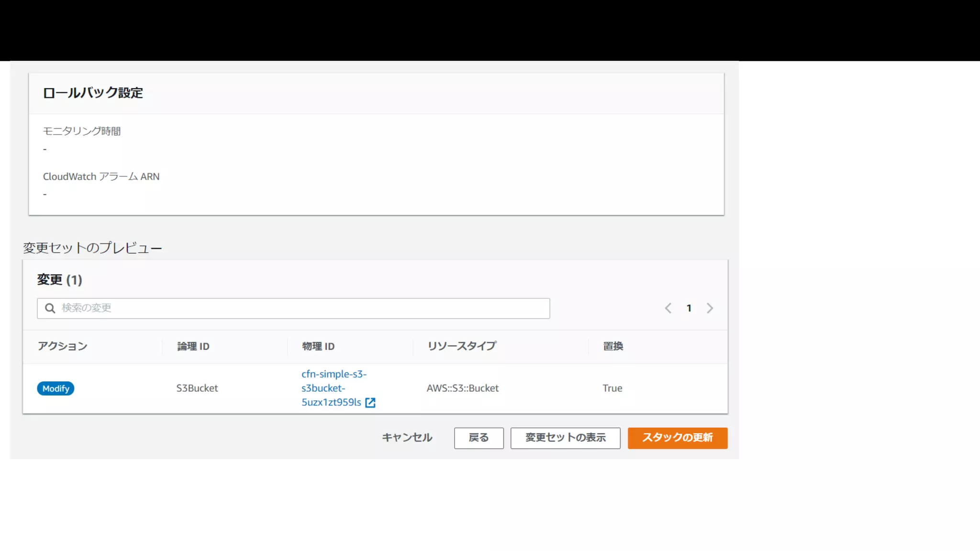Sort by the アクション column header
The image size is (980, 551).
pyautogui.click(x=63, y=346)
